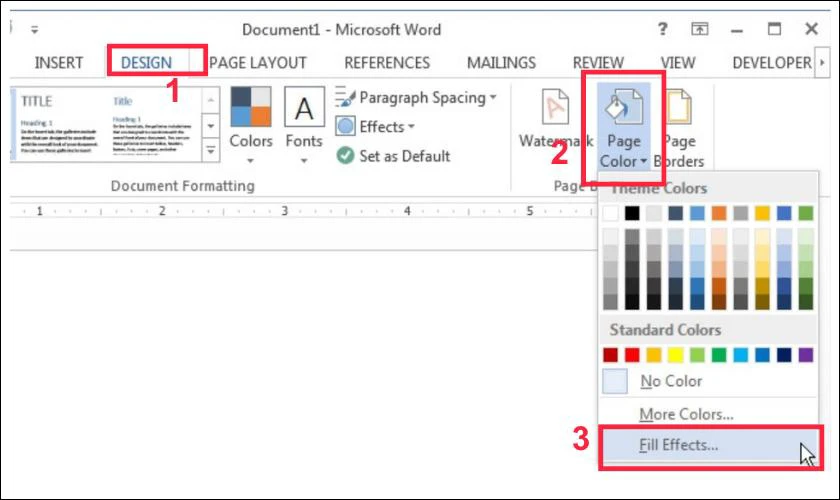The width and height of the screenshot is (840, 500).
Task: Expand Page Color dropdown arrow
Action: pyautogui.click(x=643, y=161)
